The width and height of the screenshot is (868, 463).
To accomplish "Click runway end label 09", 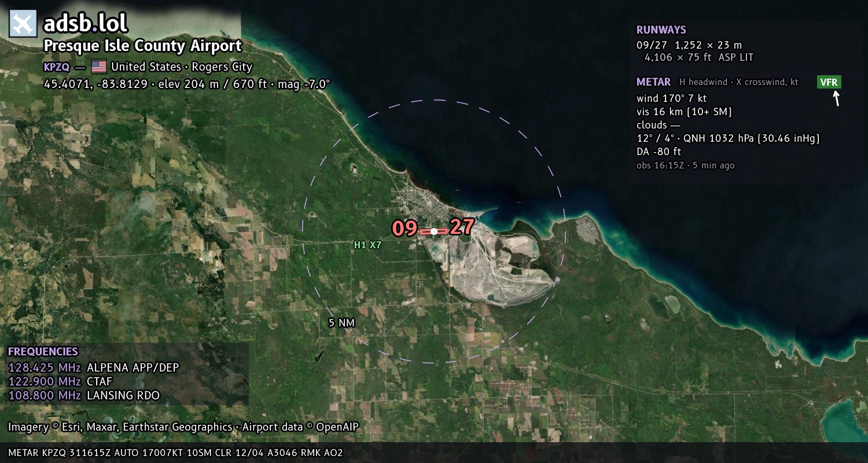I will click(404, 229).
